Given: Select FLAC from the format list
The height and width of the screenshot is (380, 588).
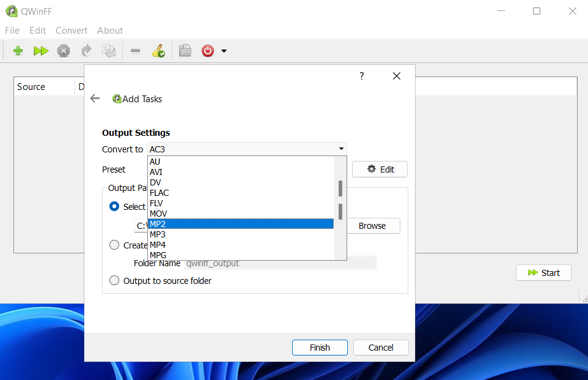Looking at the screenshot, I should click(241, 193).
